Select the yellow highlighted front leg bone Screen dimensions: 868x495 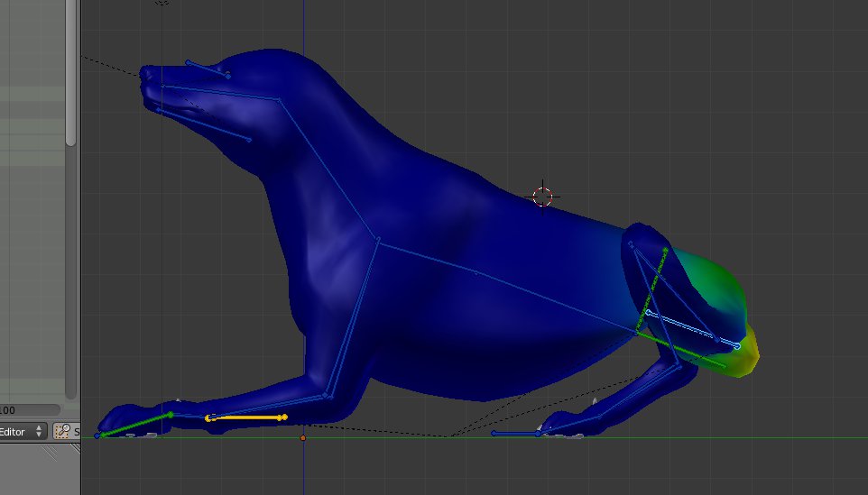(x=246, y=417)
